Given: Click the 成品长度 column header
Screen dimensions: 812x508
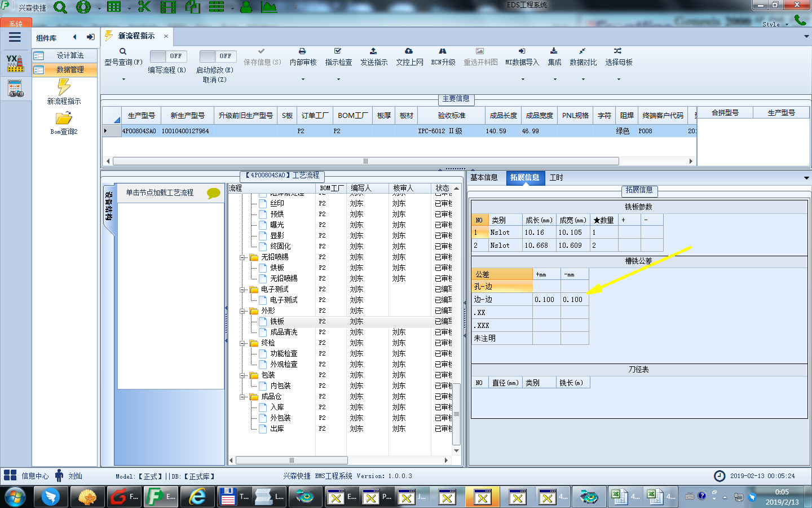Looking at the screenshot, I should coord(503,115).
